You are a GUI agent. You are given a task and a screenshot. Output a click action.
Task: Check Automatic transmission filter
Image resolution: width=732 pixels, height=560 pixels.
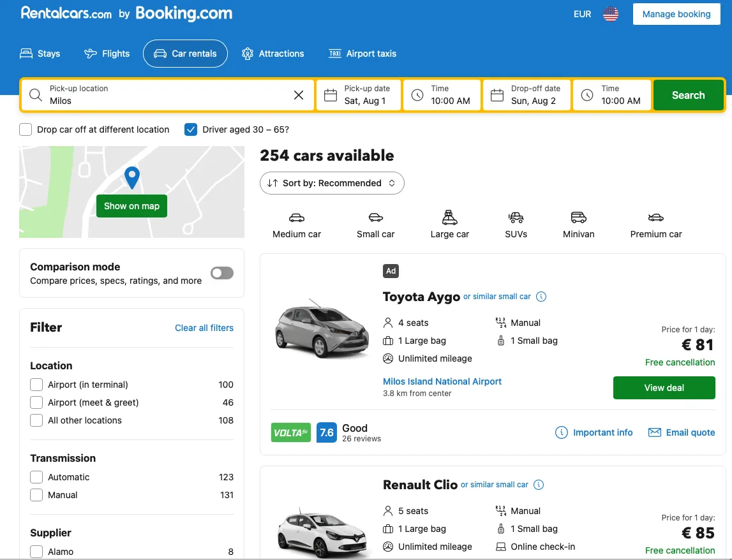(36, 477)
